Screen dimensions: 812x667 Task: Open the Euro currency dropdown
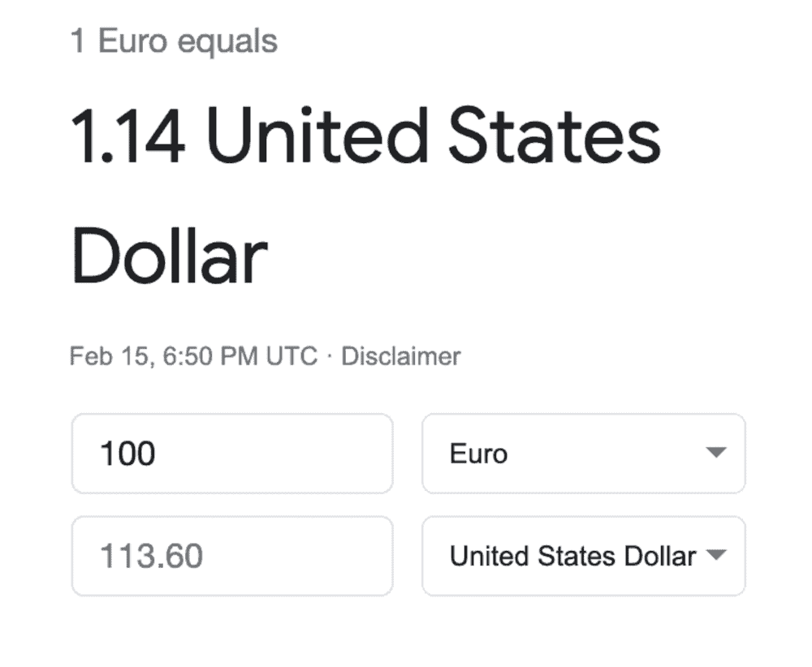(583, 453)
